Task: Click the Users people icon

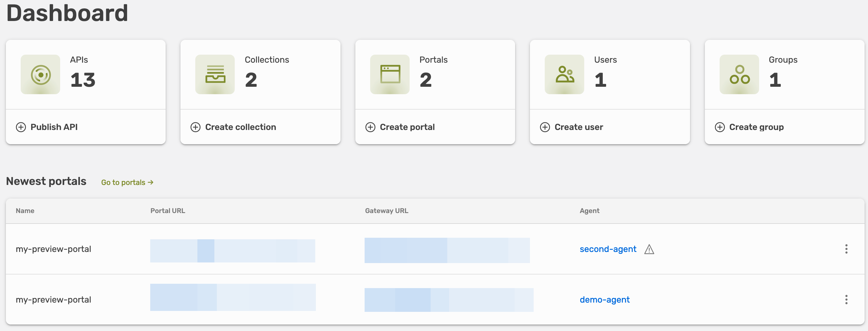Action: click(x=564, y=75)
